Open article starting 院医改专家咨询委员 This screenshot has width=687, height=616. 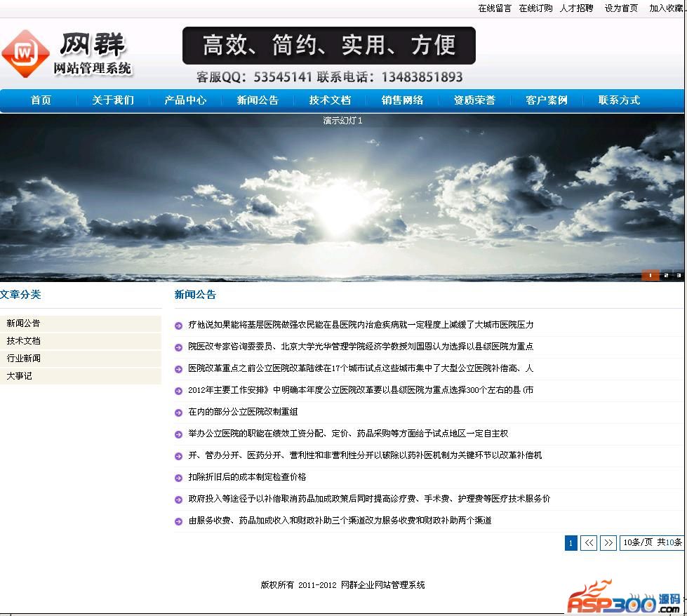click(x=361, y=347)
